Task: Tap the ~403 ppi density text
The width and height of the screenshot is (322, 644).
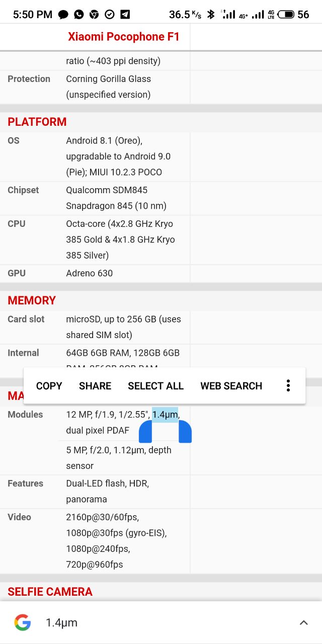Action: 126,61
